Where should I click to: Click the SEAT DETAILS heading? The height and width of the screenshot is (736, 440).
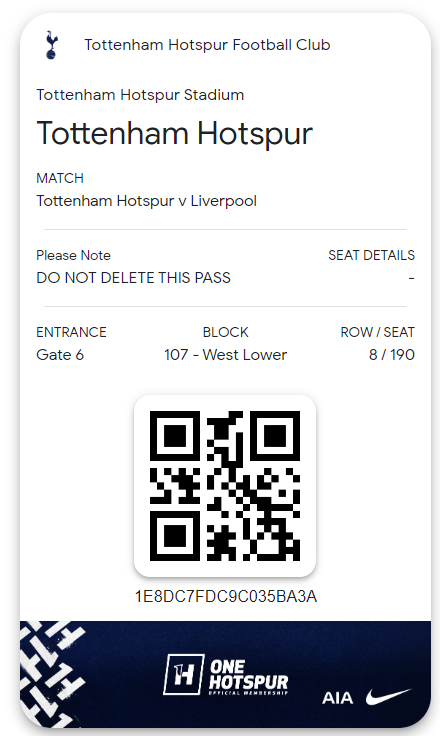click(x=371, y=255)
